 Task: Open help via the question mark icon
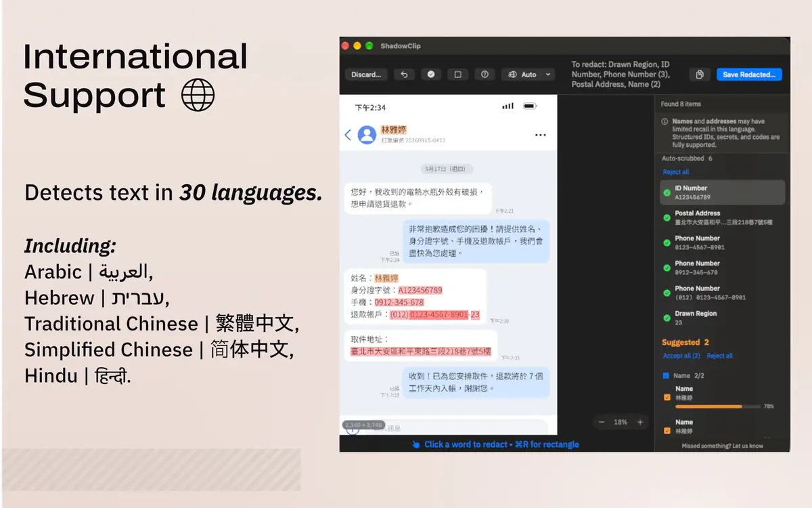[484, 75]
